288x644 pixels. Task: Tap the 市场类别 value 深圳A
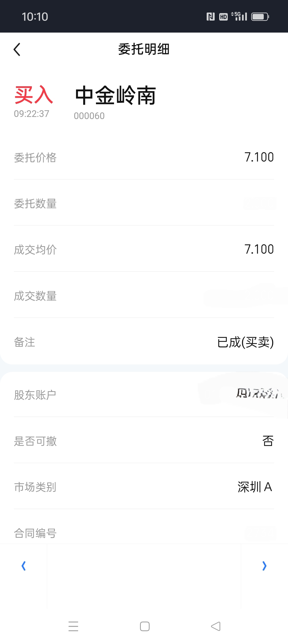point(255,487)
